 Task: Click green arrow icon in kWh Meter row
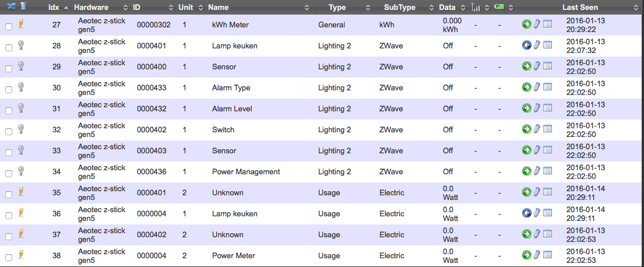point(526,24)
